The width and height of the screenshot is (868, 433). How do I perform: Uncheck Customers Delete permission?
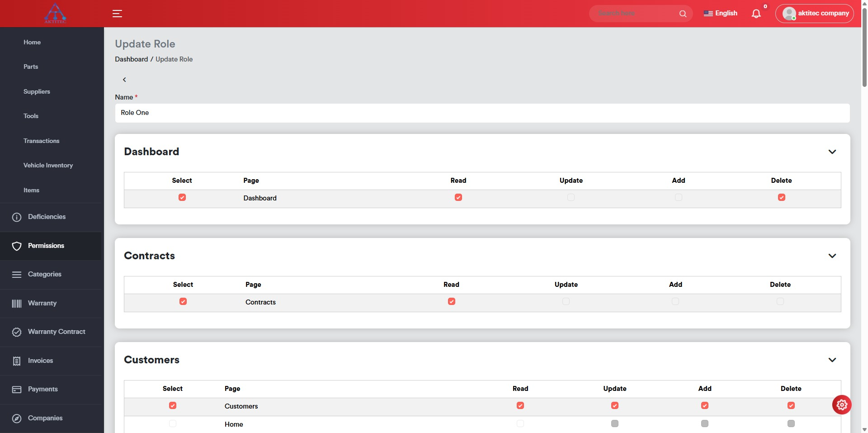[791, 405]
